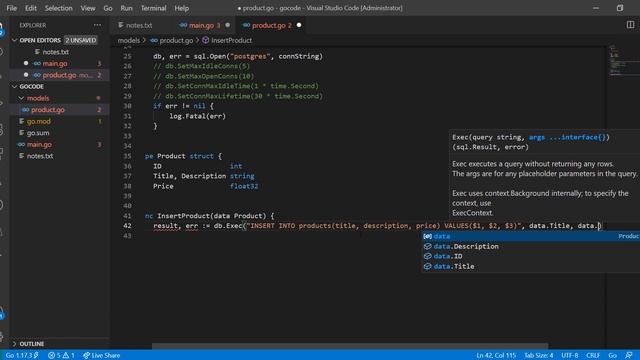Switch to the notes.txt editor tab
This screenshot has height=360, width=640.
click(x=139, y=25)
